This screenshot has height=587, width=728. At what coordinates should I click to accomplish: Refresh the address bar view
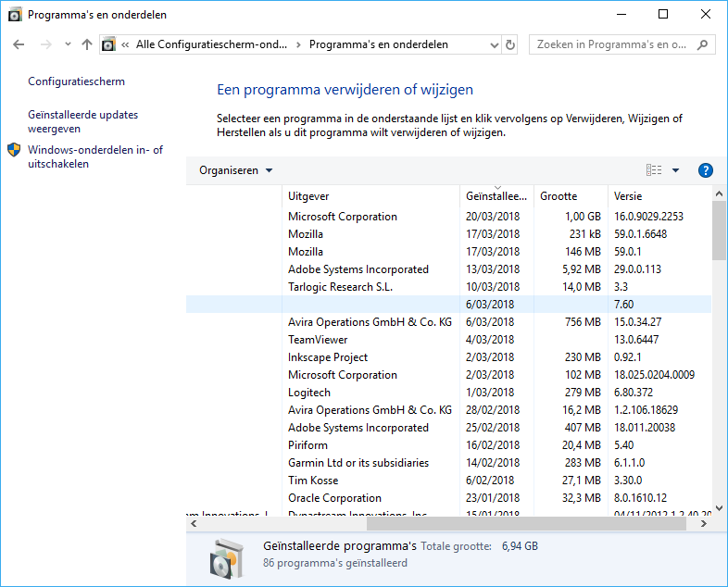click(510, 44)
